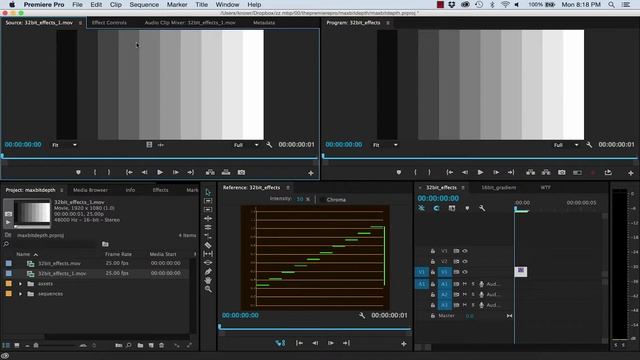Toggle gang to Program monitor in the Reference panel
This screenshot has height=360, width=640.
tap(280, 343)
